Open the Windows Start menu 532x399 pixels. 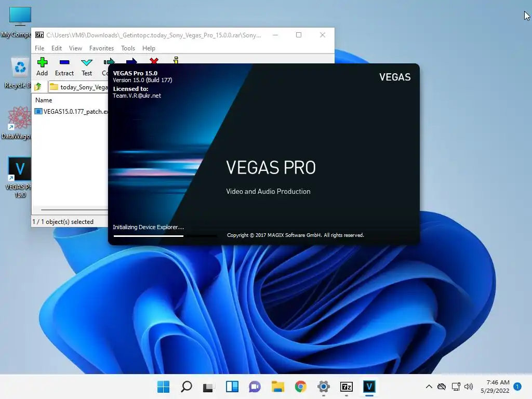pos(163,387)
